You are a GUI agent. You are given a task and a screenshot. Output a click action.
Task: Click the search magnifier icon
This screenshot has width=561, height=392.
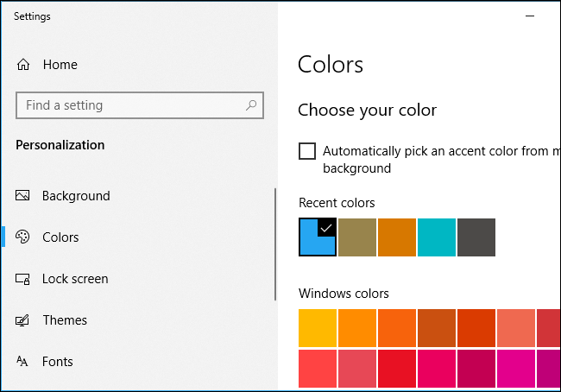(x=251, y=105)
